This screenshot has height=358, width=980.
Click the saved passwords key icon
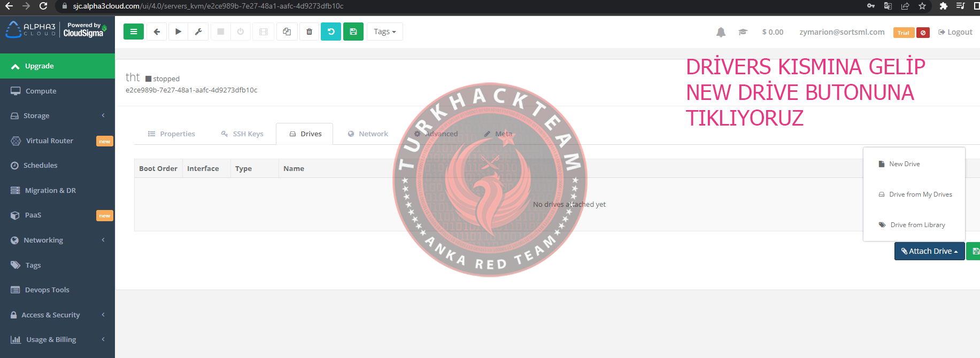point(871,6)
